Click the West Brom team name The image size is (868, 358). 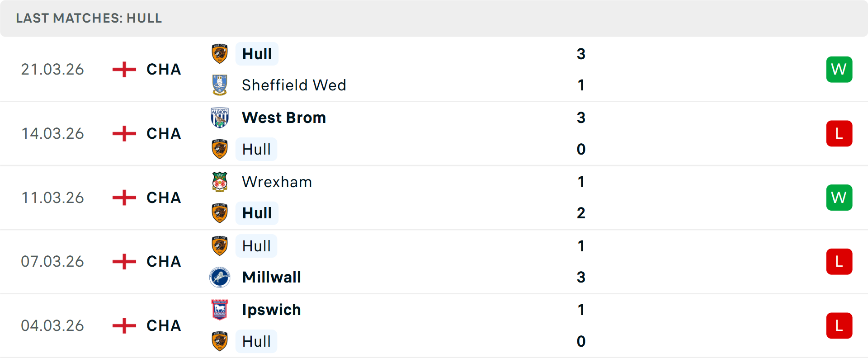click(284, 117)
